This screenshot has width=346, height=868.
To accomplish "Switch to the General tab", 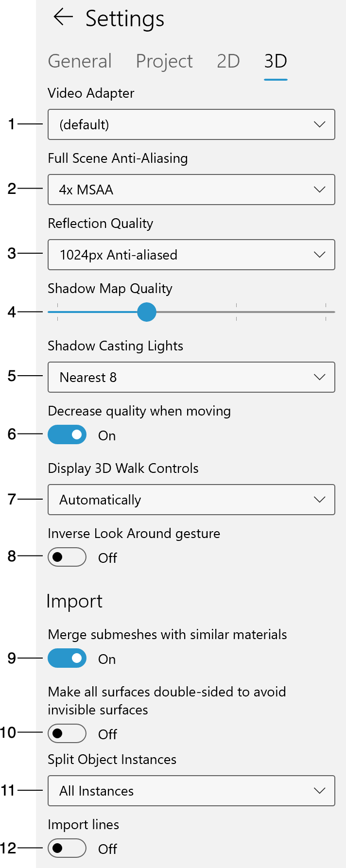I will [80, 61].
